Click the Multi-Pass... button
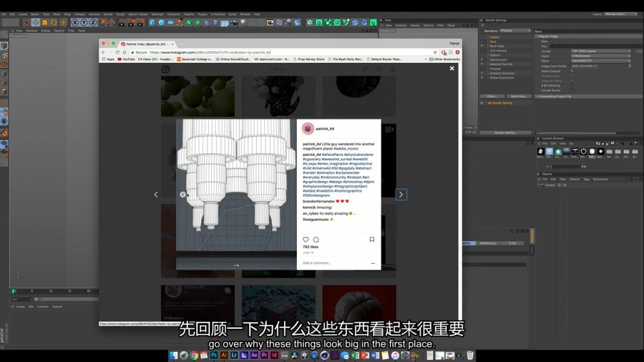Image resolution: width=644 pixels, height=362 pixels. (519, 96)
